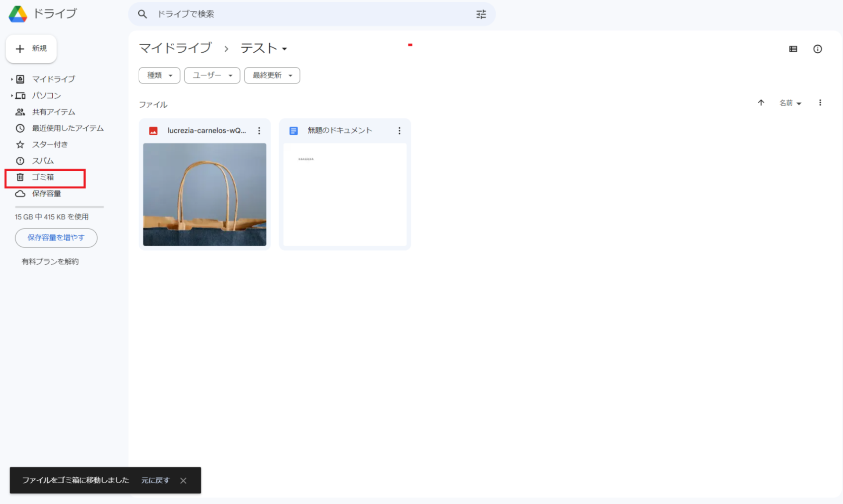The width and height of the screenshot is (843, 504).
Task: Go to 共有アイテム section
Action: tap(53, 112)
